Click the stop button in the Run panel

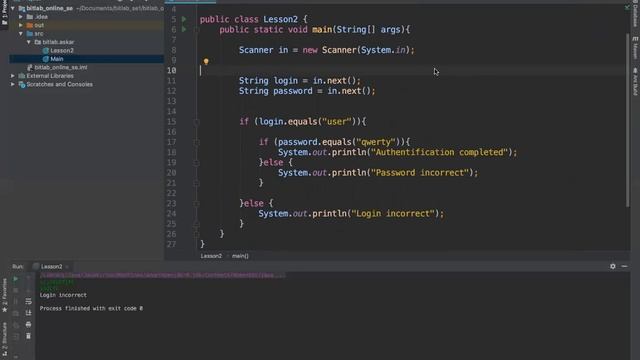(16, 290)
